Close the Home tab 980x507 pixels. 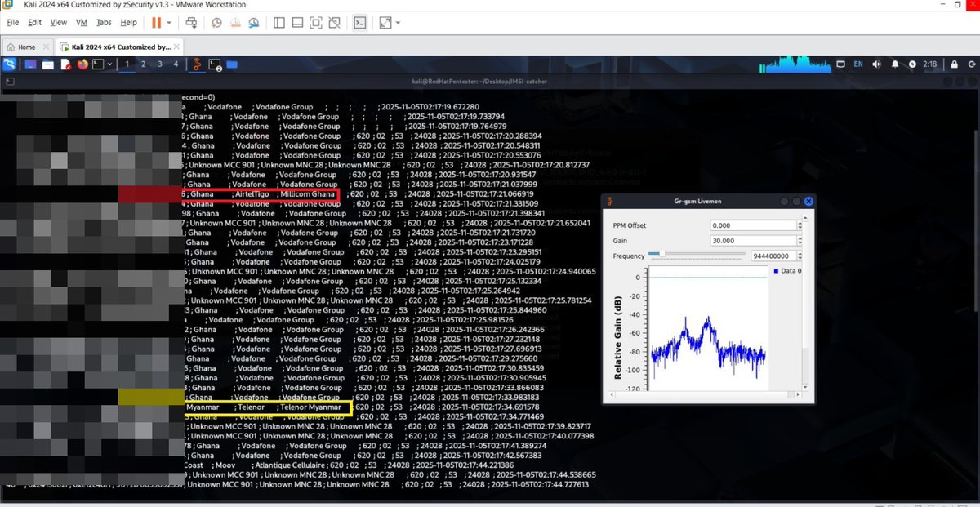[46, 47]
